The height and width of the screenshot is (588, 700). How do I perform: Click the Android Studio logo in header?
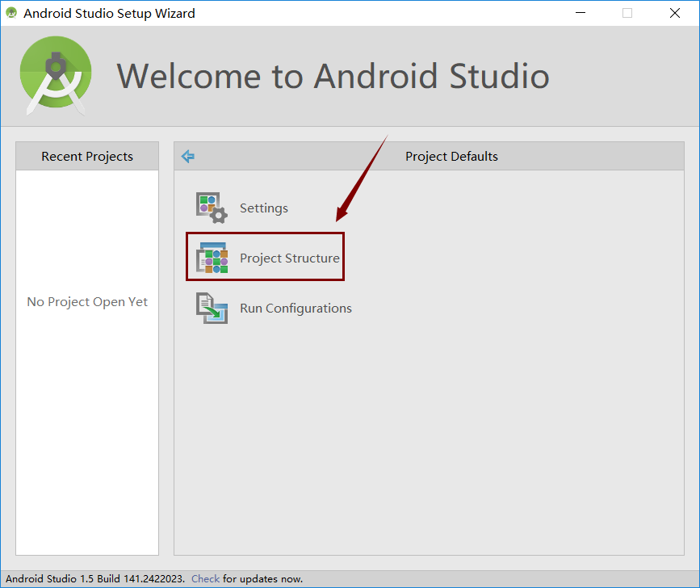click(56, 75)
